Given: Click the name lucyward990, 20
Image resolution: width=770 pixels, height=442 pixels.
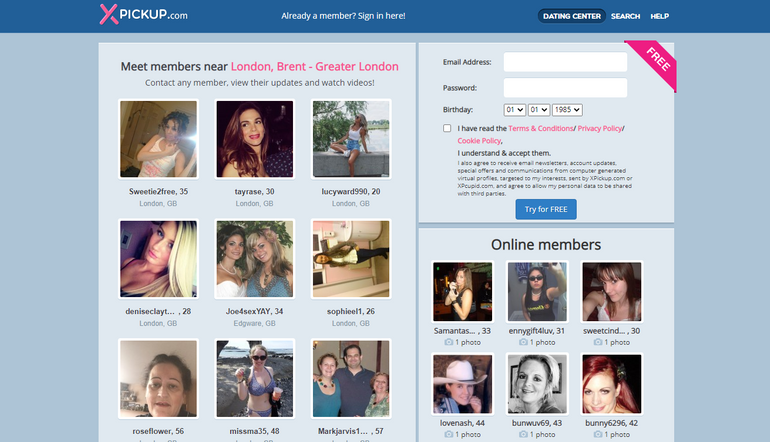Looking at the screenshot, I should [x=351, y=192].
